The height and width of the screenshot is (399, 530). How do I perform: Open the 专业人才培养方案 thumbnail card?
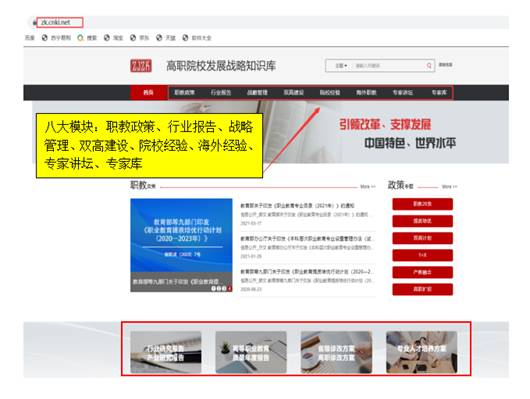421,352
